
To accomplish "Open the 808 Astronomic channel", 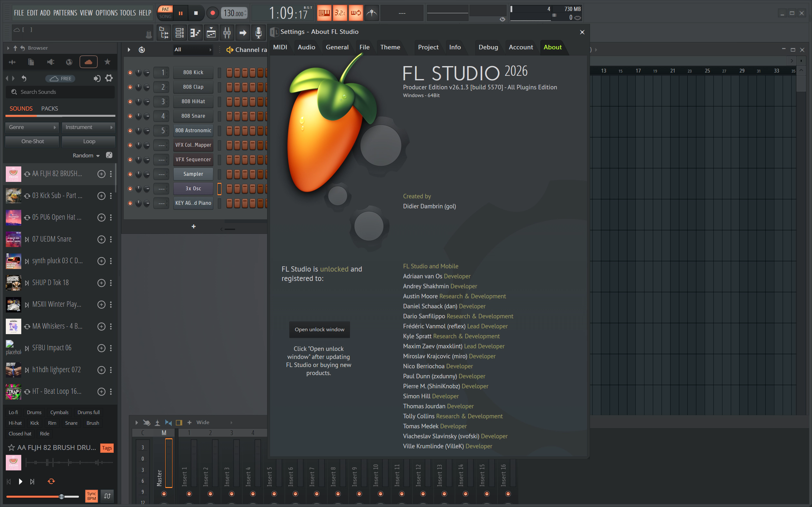I will tap(193, 130).
